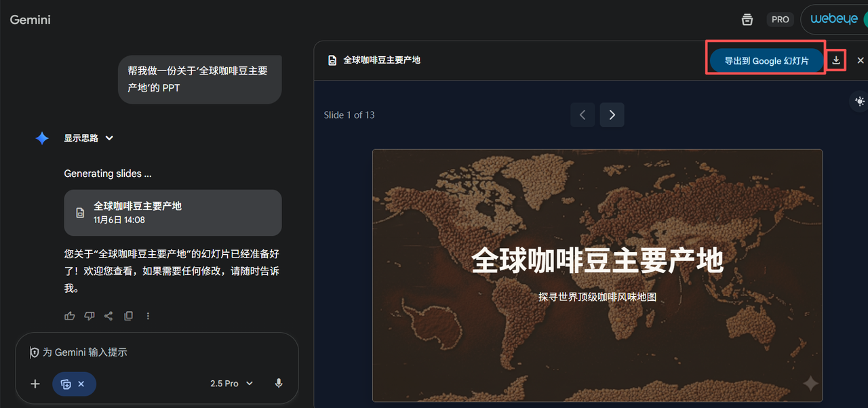Viewport: 868px width, 408px height.
Task: Go to the next slide
Action: [x=612, y=115]
